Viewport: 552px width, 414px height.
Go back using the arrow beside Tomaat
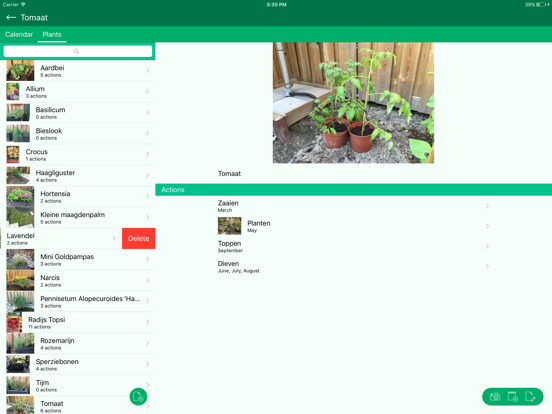pyautogui.click(x=11, y=18)
